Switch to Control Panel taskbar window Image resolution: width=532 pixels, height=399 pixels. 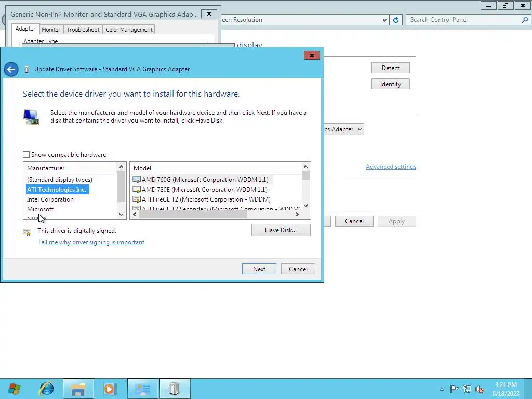(x=142, y=389)
